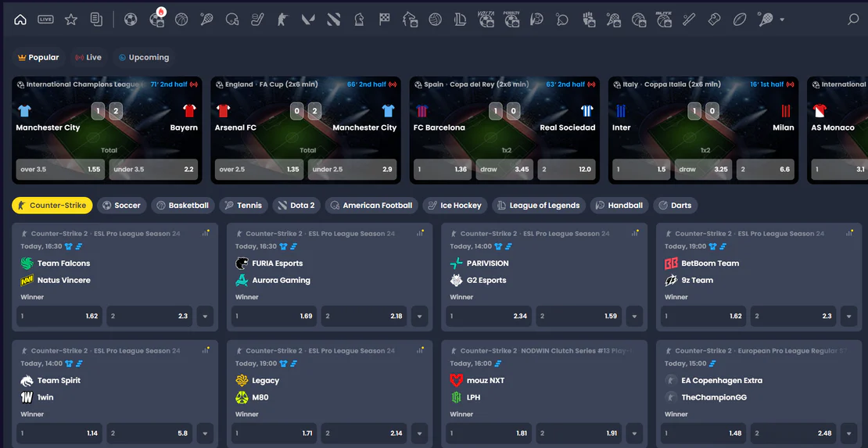The image size is (868, 448).
Task: Select the Soccer category chip
Action: click(122, 206)
